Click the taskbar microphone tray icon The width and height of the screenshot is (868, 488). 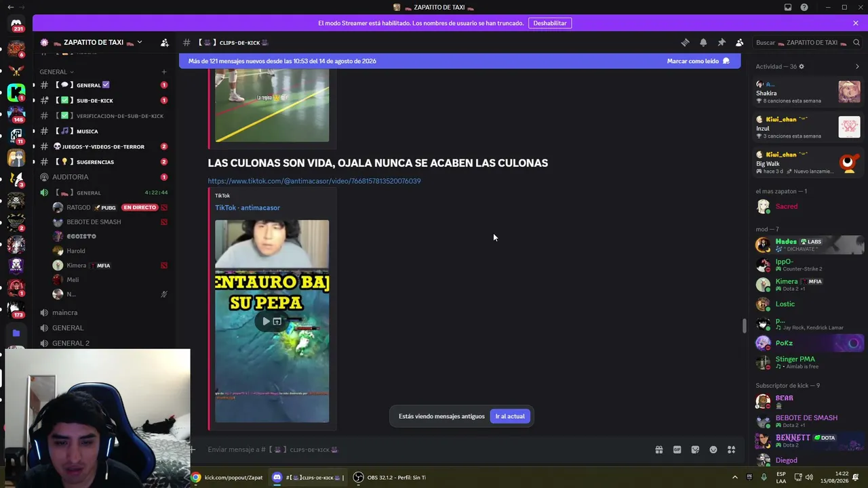[764, 477]
